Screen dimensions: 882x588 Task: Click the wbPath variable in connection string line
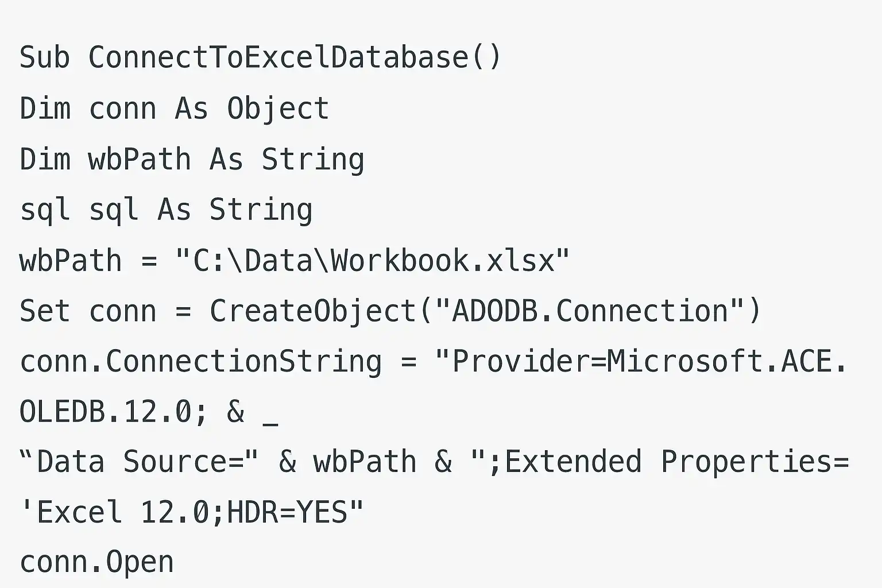(364, 462)
